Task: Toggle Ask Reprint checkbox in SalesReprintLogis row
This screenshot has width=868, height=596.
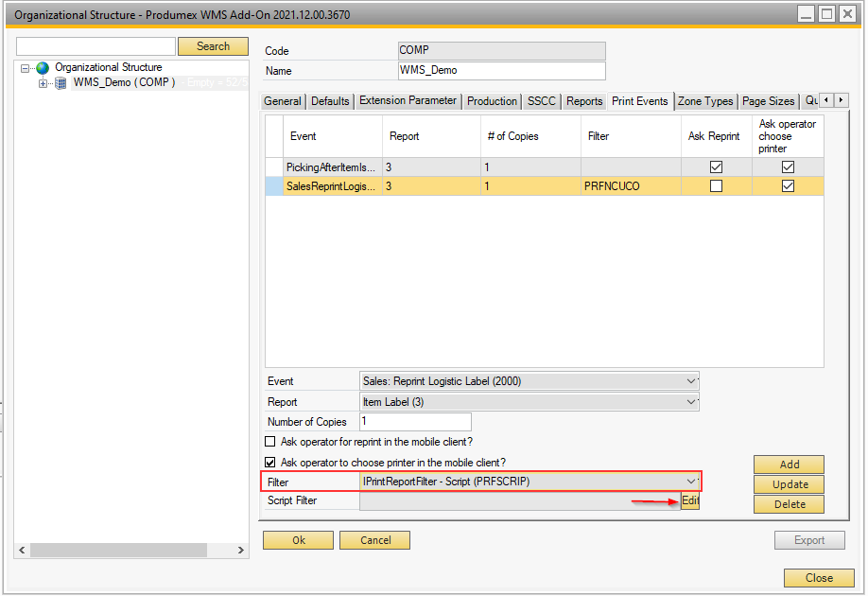Action: tap(716, 186)
